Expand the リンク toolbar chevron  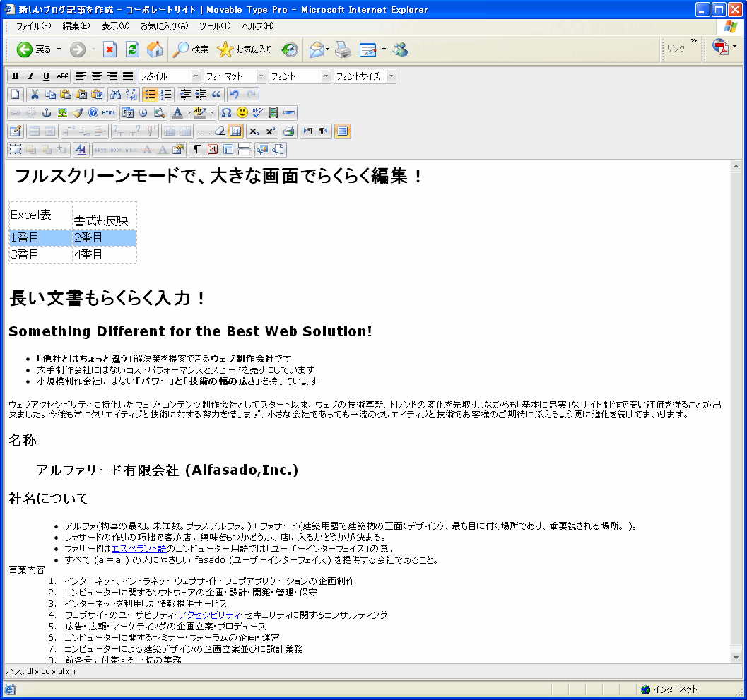[x=694, y=41]
